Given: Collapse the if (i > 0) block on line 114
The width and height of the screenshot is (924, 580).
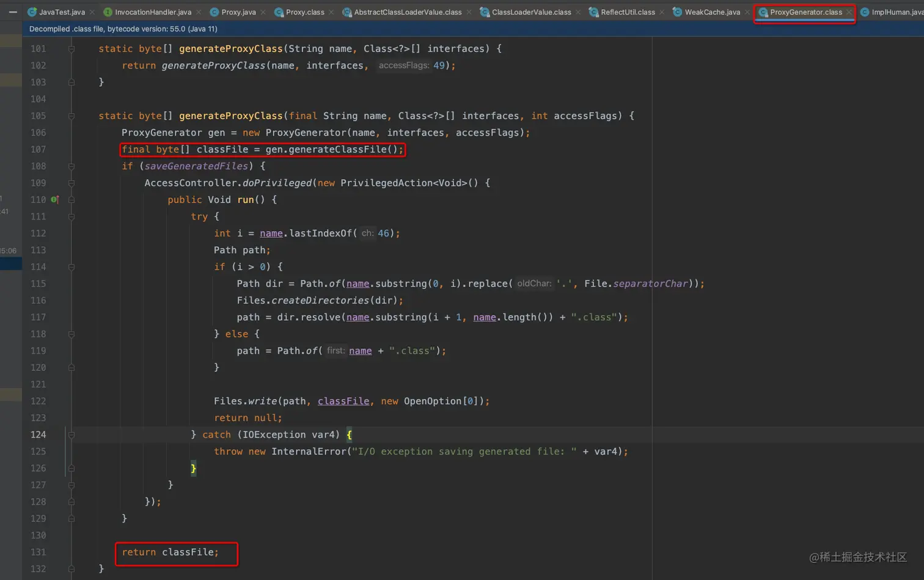Looking at the screenshot, I should [71, 266].
